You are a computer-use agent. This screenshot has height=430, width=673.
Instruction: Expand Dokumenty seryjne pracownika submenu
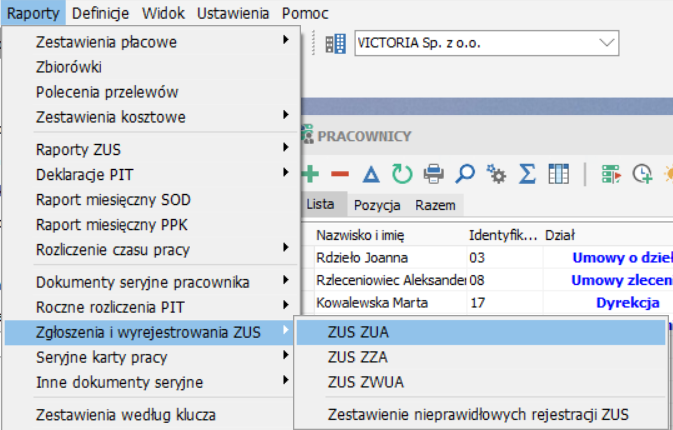click(151, 282)
